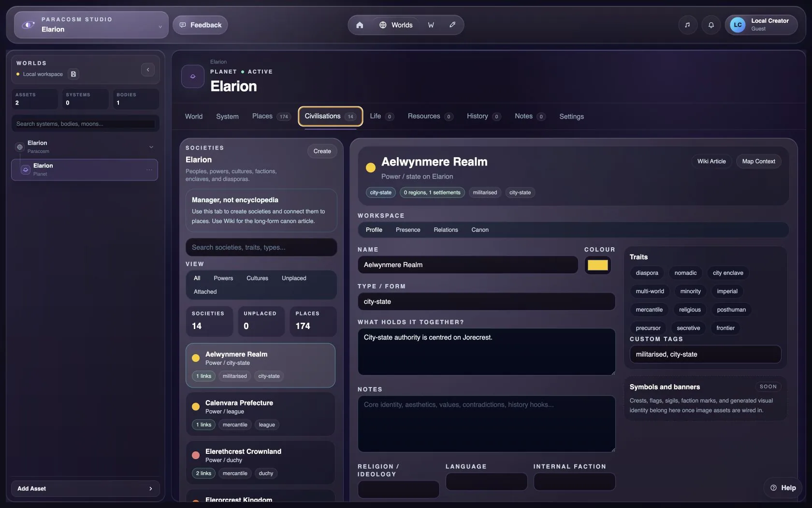The height and width of the screenshot is (508, 812).
Task: Select the Elarion Planet tree row
Action: (85, 170)
